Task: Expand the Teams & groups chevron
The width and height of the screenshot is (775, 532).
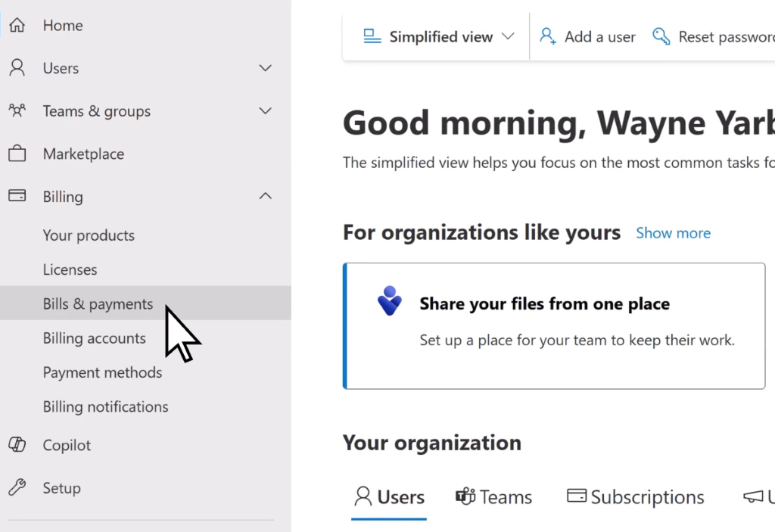Action: [266, 110]
